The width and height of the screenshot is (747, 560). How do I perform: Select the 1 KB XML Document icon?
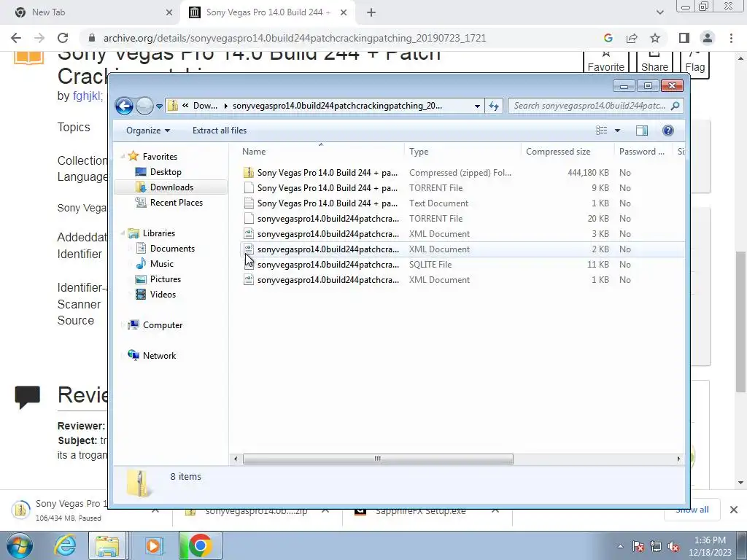point(248,279)
